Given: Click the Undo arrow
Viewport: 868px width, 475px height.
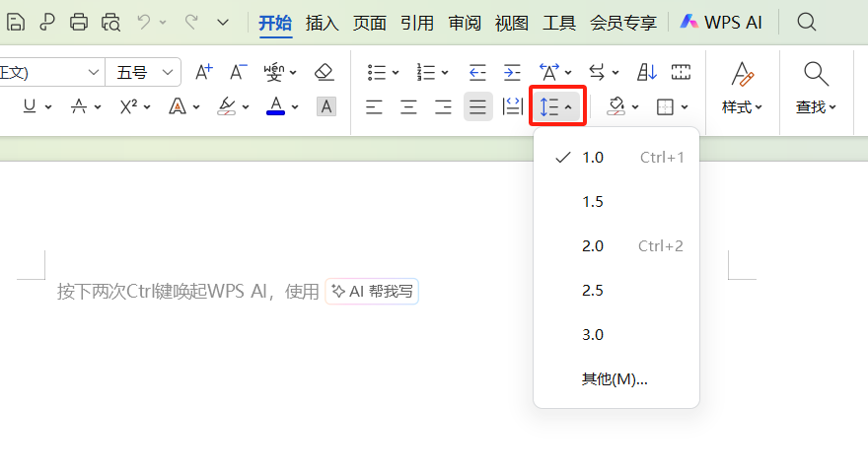Looking at the screenshot, I should click(144, 22).
